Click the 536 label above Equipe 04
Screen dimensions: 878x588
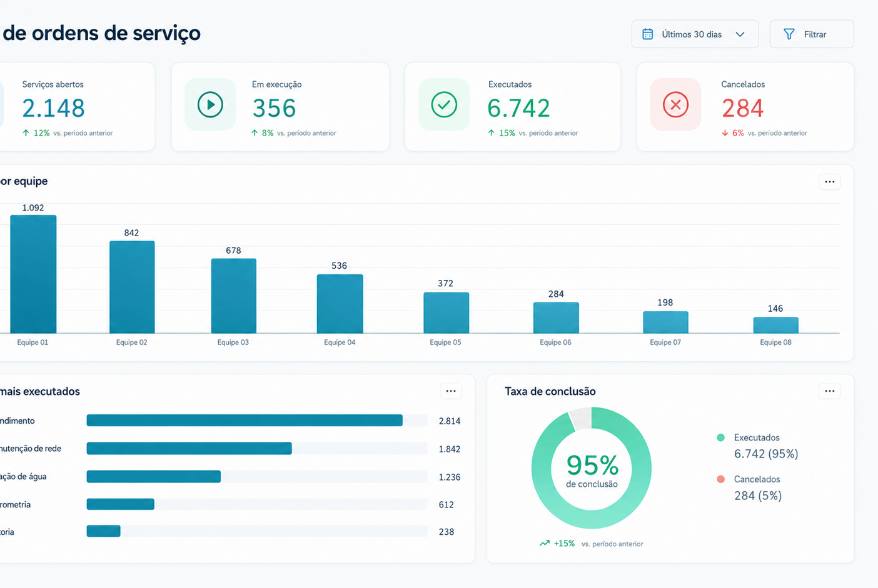pyautogui.click(x=339, y=266)
